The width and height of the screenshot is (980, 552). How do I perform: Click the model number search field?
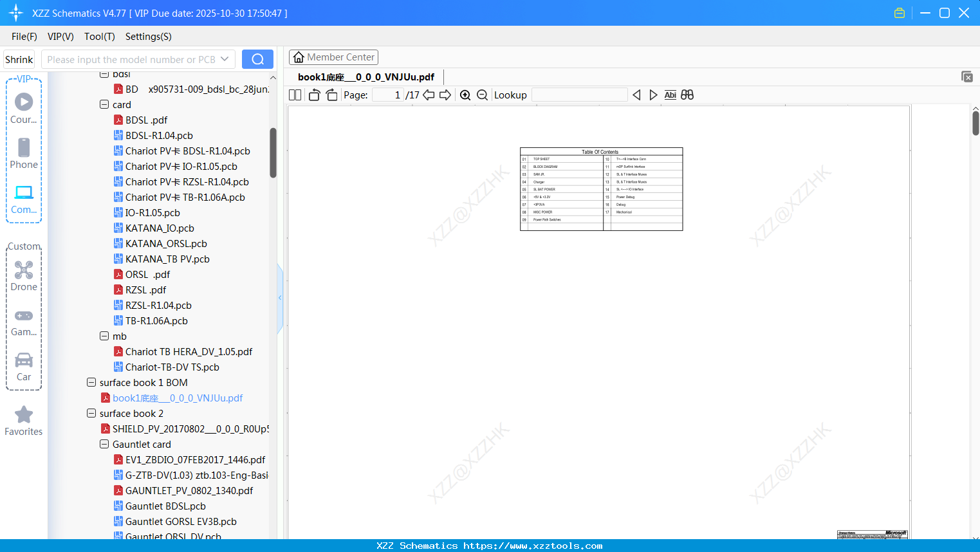click(131, 59)
